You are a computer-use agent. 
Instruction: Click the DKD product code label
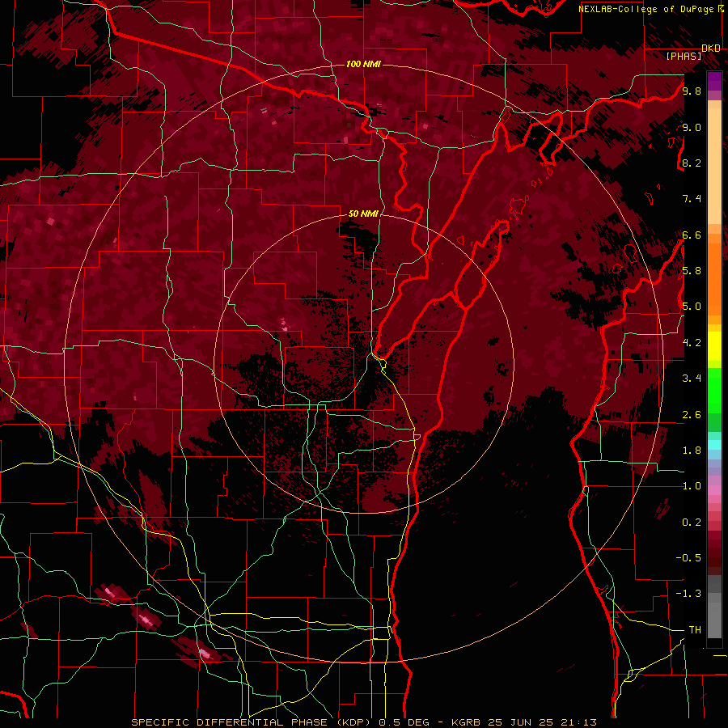pos(711,49)
